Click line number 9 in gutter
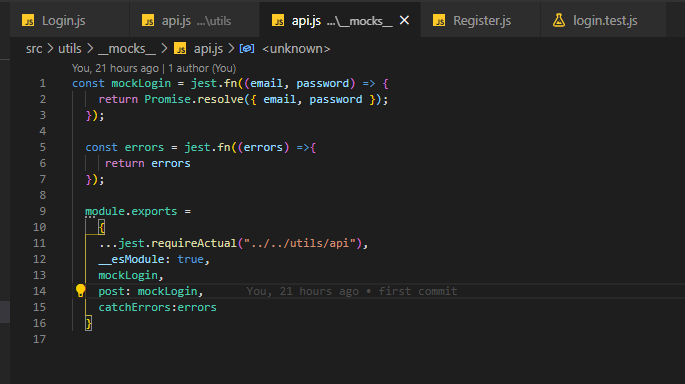Screen dimensions: 685x384 click(42, 211)
